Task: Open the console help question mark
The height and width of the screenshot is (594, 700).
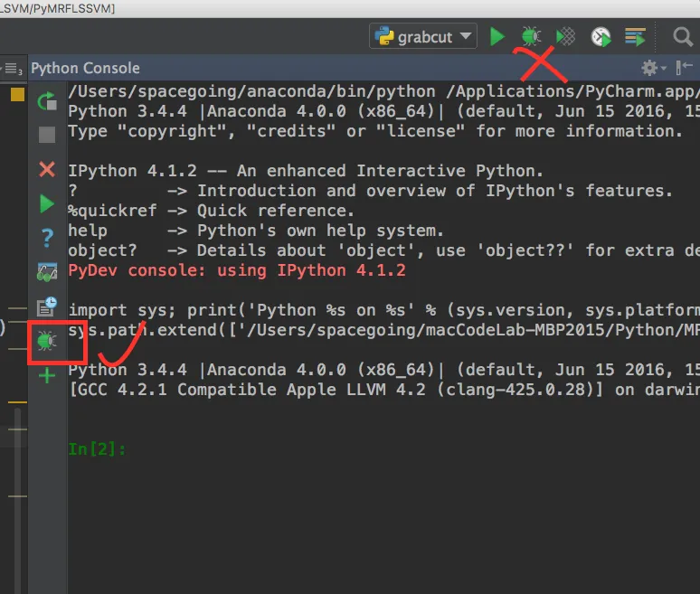Action: pos(47,238)
